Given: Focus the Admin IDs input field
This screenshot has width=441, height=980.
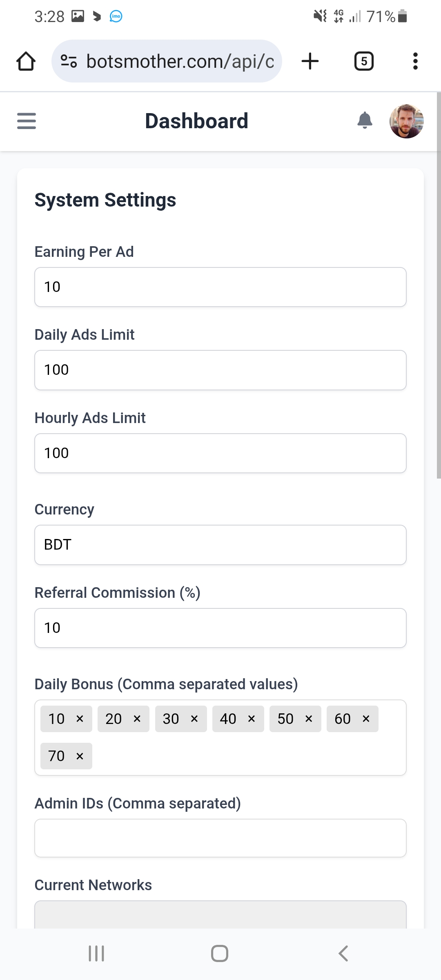Looking at the screenshot, I should click(x=220, y=838).
